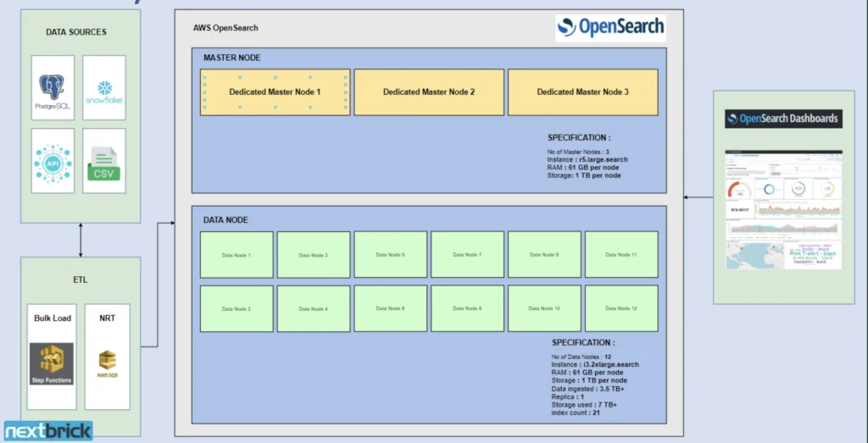Image resolution: width=868 pixels, height=443 pixels.
Task: Click the NRT label
Action: 108,318
